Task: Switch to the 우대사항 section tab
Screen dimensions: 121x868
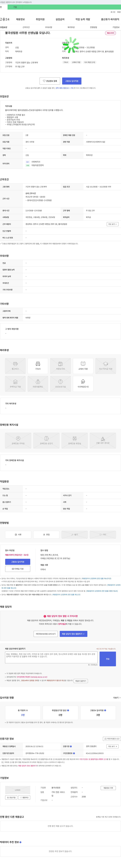Action: [x=49, y=27]
